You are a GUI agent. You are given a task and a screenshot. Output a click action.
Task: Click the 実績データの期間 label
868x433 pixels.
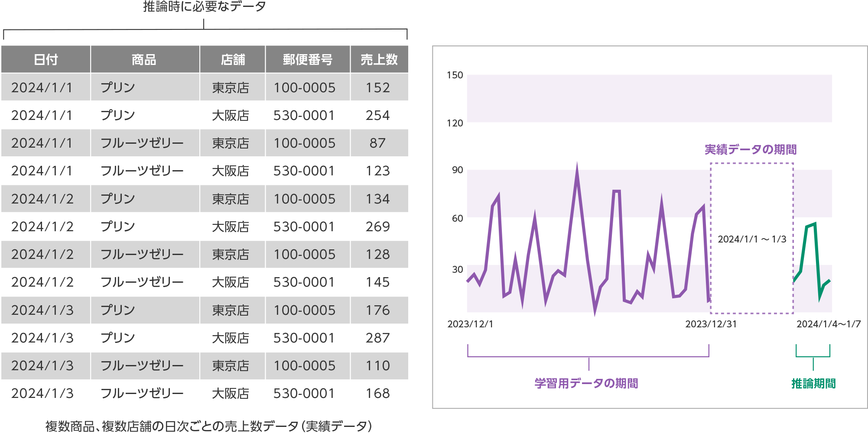751,149
